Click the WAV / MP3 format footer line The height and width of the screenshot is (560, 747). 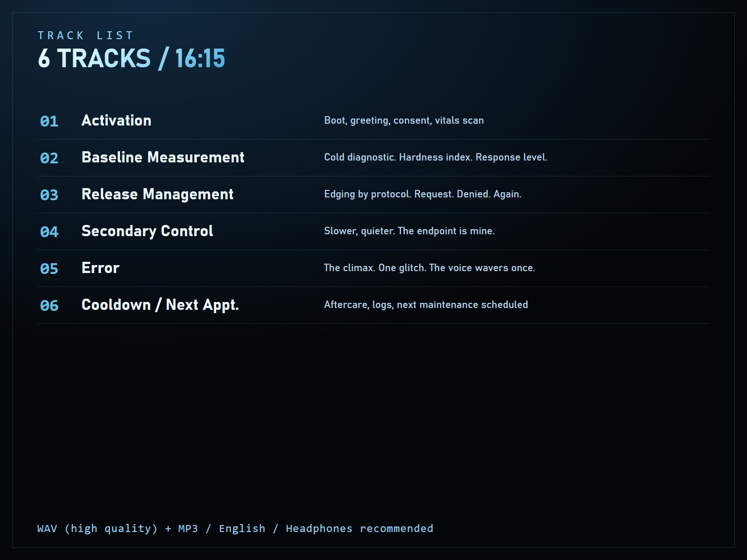[x=235, y=529]
